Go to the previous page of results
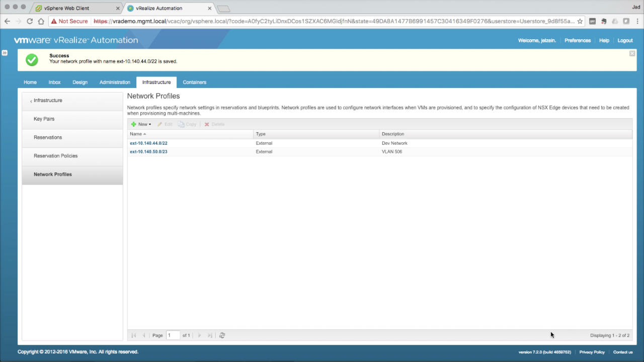This screenshot has width=644, height=362. tap(144, 335)
